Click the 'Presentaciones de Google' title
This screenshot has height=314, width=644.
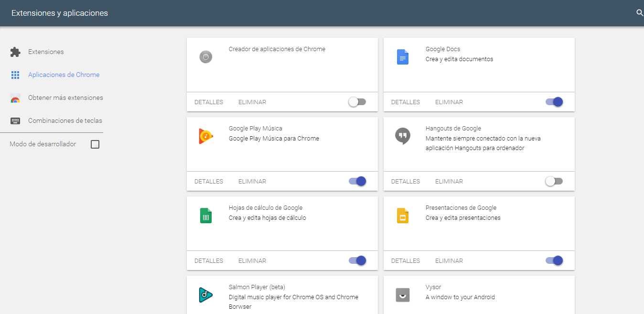(x=461, y=207)
